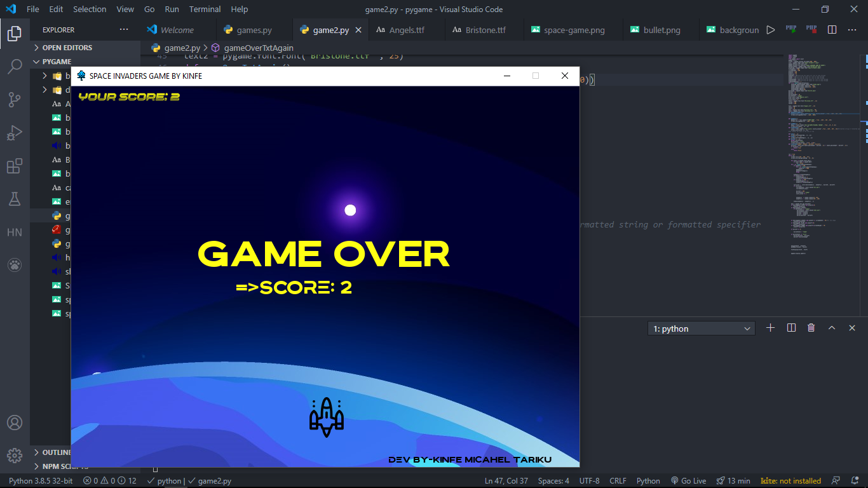This screenshot has height=488, width=868.
Task: Open the Search view in activity bar
Action: pyautogui.click(x=15, y=67)
